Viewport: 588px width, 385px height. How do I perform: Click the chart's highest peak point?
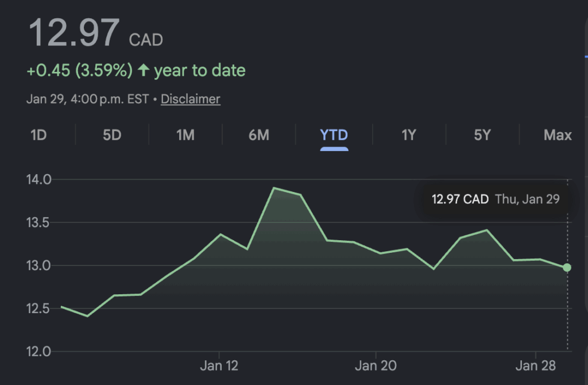[x=274, y=188]
